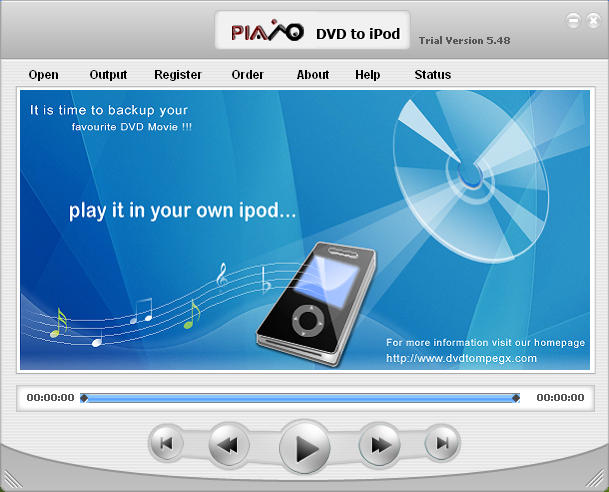Click the bottom-right resize grip
The height and width of the screenshot is (492, 609).
pos(594,478)
